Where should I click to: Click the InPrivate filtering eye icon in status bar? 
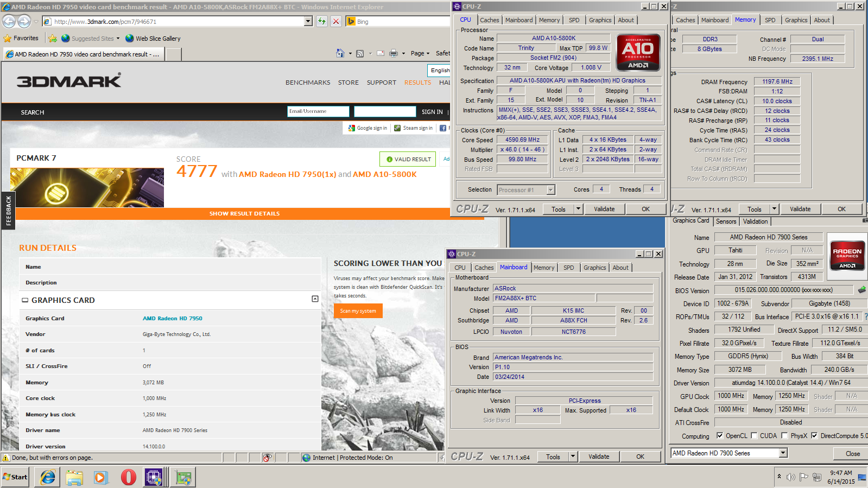pos(268,458)
